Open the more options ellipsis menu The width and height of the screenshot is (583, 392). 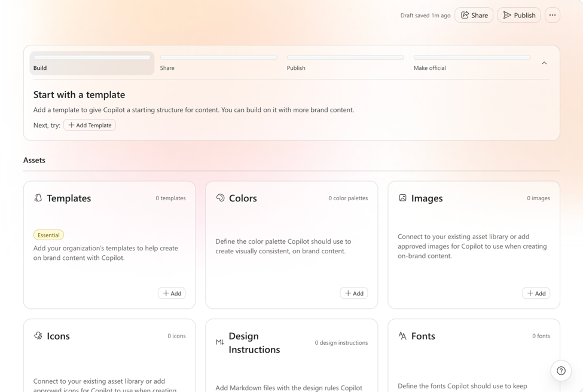[x=553, y=15]
